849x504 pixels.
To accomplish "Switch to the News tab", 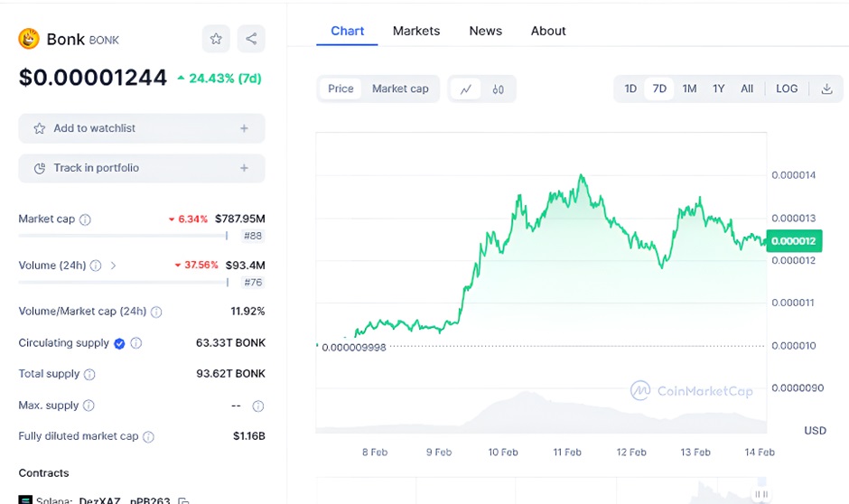I will [x=485, y=31].
